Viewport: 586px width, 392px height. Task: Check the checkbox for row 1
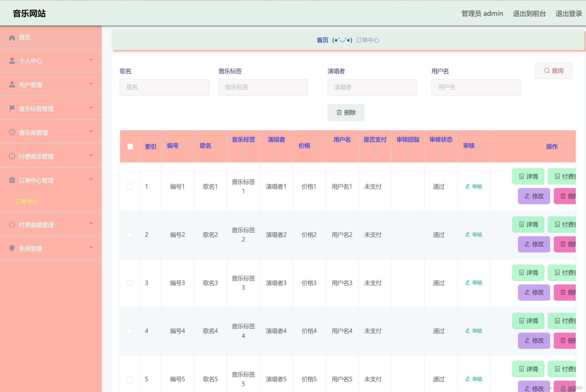(x=130, y=187)
